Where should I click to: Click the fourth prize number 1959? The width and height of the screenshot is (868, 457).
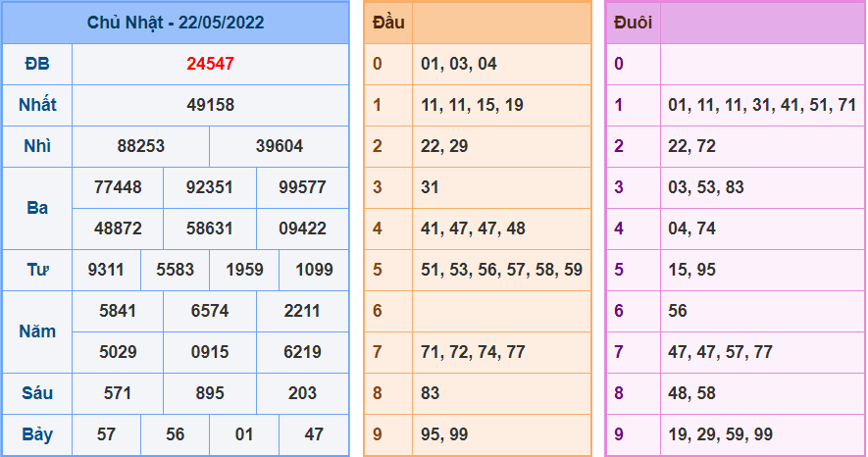click(x=244, y=270)
